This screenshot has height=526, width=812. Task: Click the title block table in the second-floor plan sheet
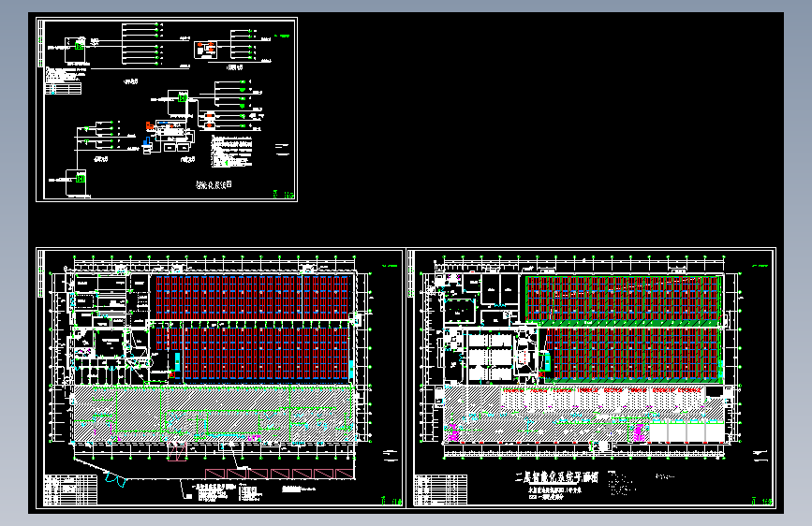click(440, 489)
